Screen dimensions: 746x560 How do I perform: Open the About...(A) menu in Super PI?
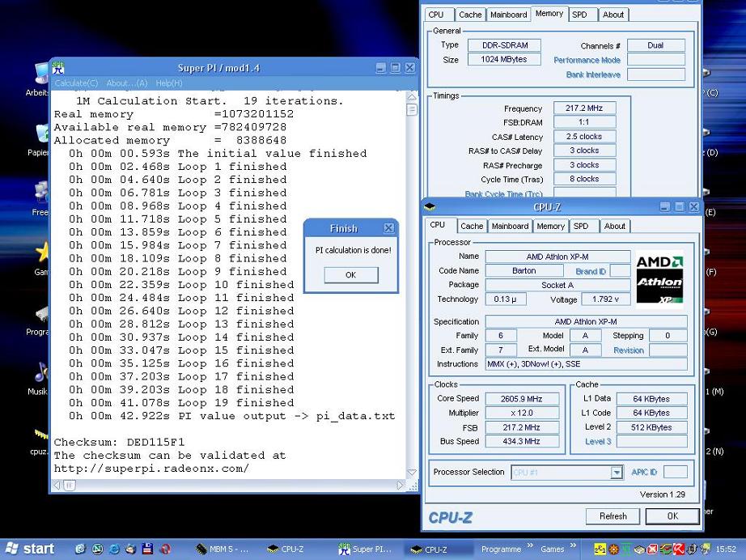point(127,83)
